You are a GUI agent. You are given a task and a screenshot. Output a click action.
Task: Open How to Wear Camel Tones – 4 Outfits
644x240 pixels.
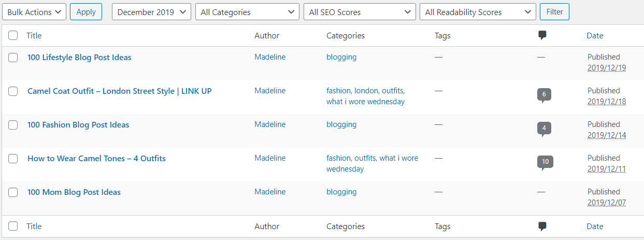[x=96, y=159]
